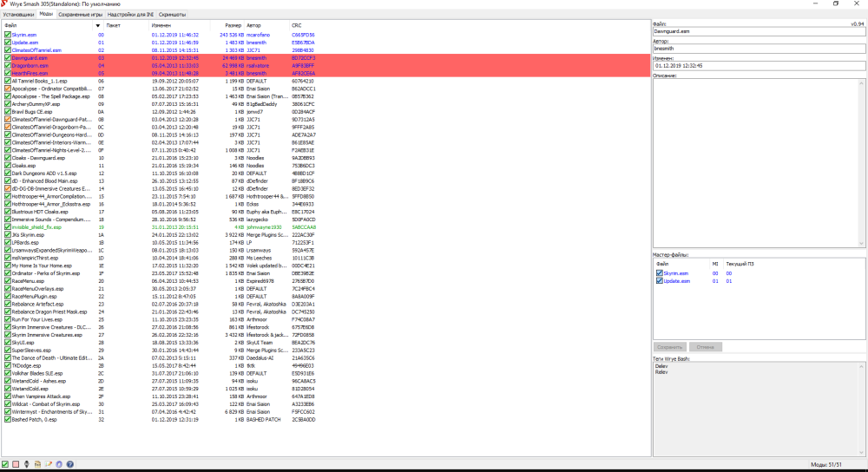Click the Изменен date field
This screenshot has width=868, height=472.
tap(759, 65)
